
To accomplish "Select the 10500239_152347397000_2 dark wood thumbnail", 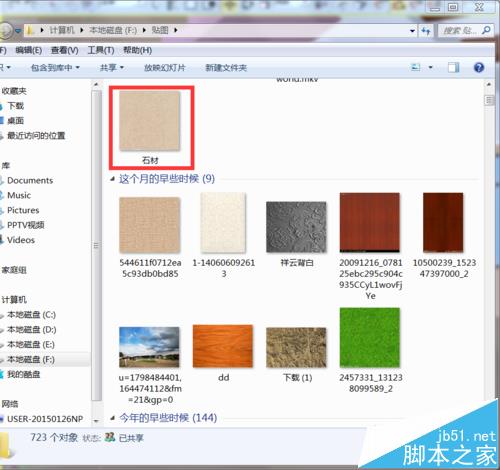I will (x=443, y=222).
